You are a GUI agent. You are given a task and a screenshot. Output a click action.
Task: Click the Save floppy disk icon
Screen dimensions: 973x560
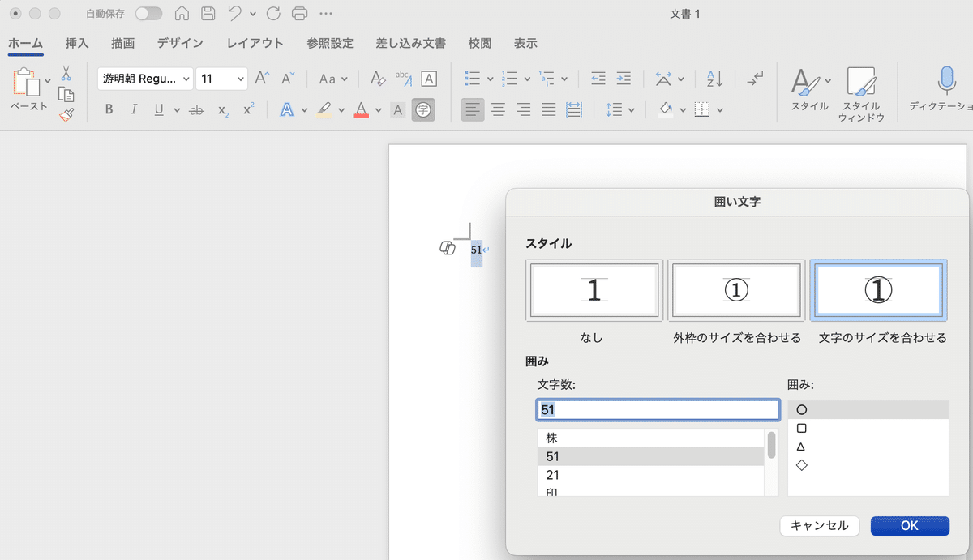pyautogui.click(x=208, y=14)
